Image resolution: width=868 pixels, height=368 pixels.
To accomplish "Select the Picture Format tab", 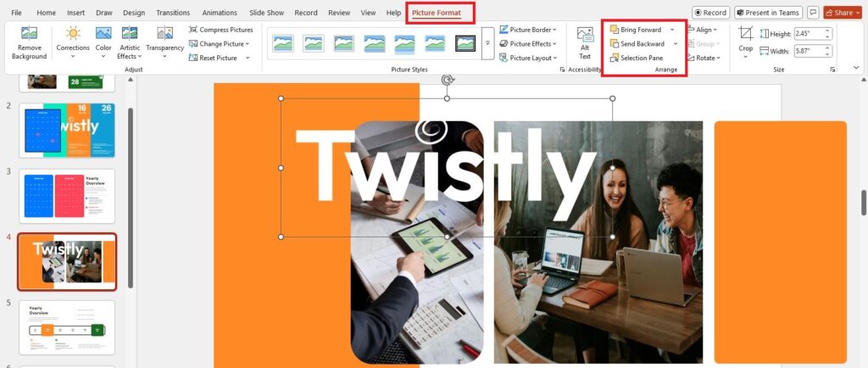I will pos(437,13).
